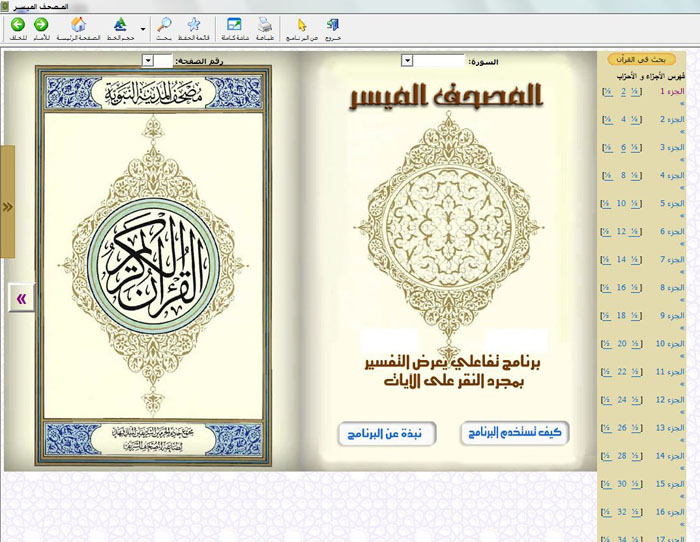This screenshot has width=700, height=542.
Task: Open الجزء 10 link
Action: [671, 344]
